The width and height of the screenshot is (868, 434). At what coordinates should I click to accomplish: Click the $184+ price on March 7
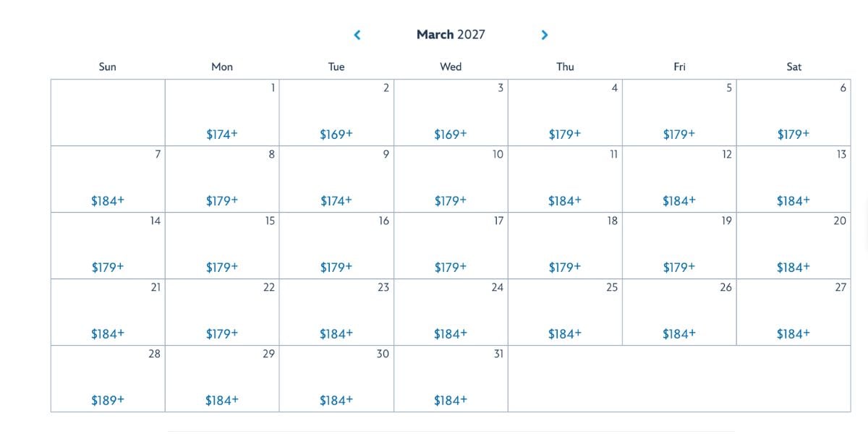point(108,201)
